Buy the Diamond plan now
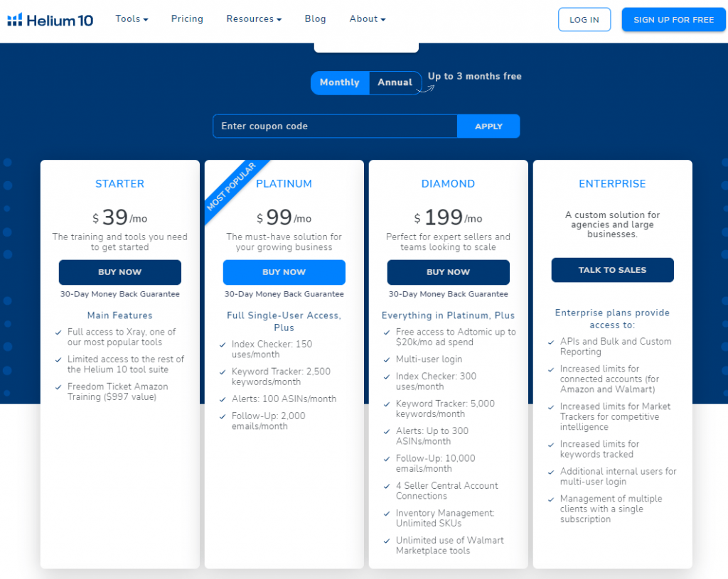The image size is (728, 579). pos(449,272)
